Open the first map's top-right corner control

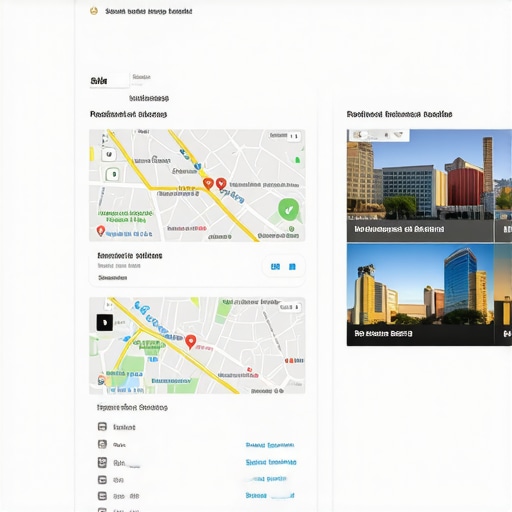294,136
